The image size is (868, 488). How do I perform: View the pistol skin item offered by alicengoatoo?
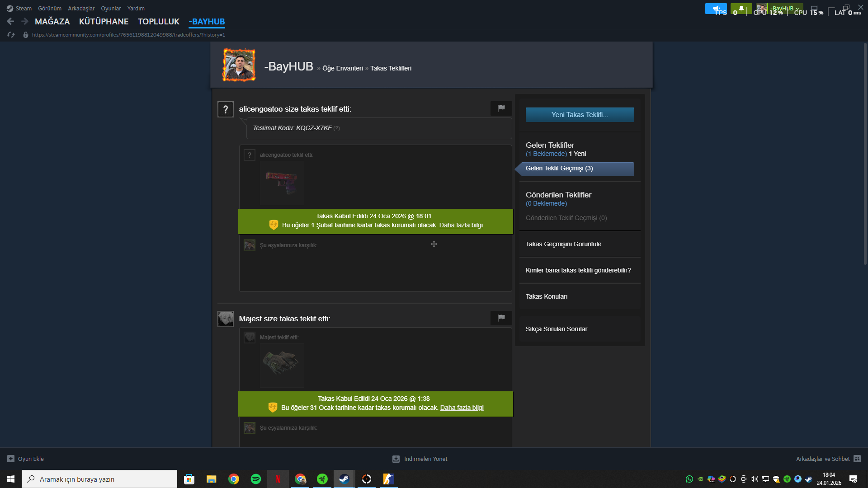tap(282, 183)
